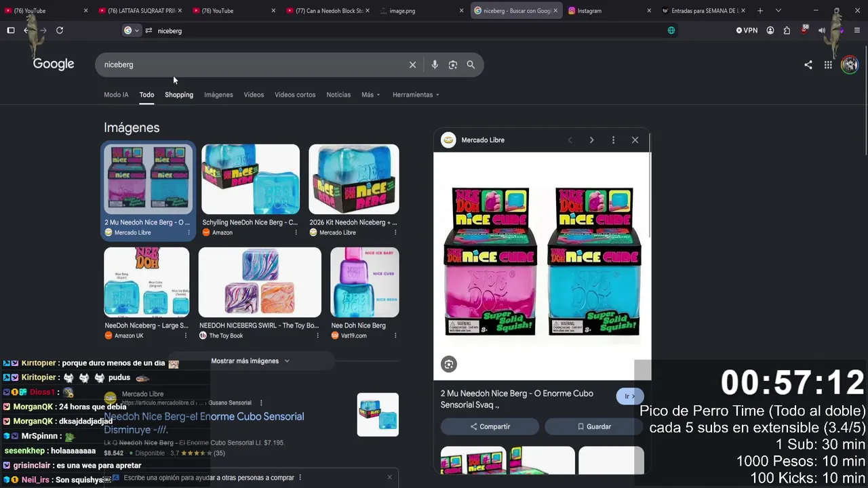
Task: Open options for 2026 Kit Needoh result
Action: 395,232
